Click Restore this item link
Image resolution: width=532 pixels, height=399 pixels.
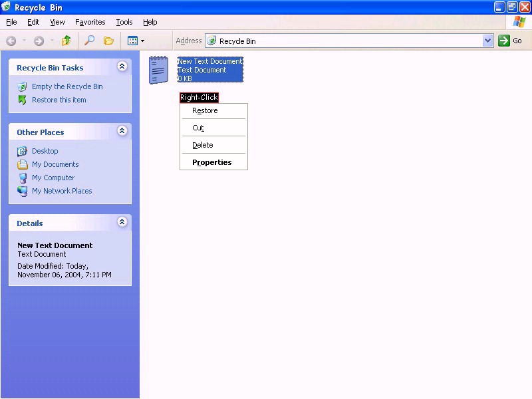tap(59, 100)
